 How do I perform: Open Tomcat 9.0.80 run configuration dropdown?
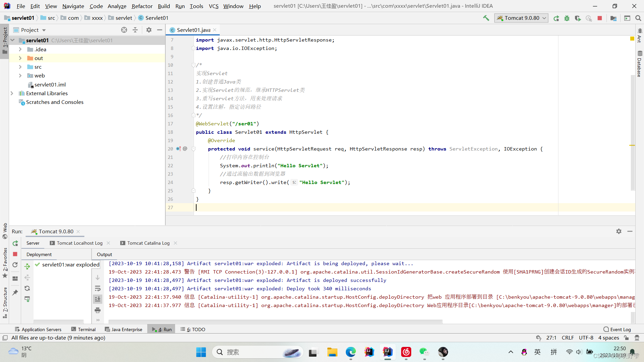[521, 18]
